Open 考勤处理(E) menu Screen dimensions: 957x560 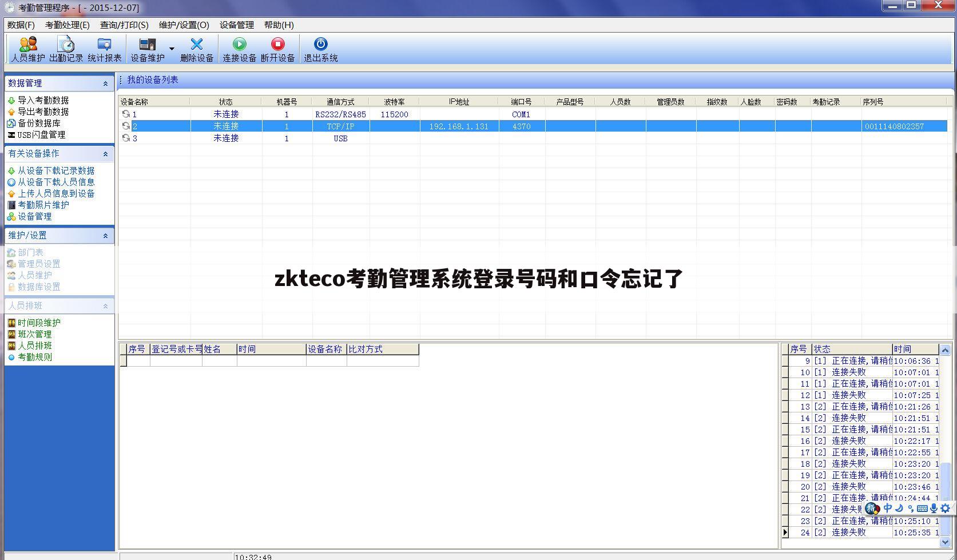[67, 25]
